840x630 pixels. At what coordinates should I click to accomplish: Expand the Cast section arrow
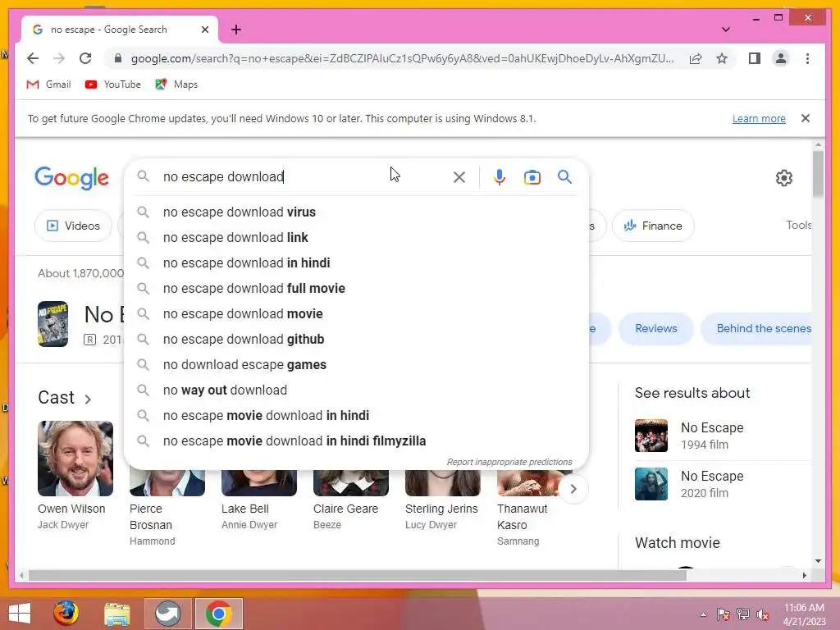click(88, 399)
